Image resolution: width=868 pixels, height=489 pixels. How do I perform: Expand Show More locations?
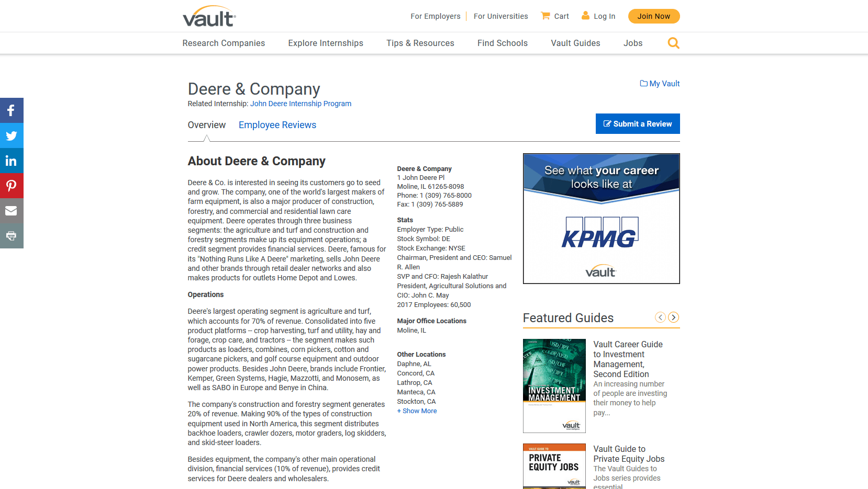click(x=417, y=411)
